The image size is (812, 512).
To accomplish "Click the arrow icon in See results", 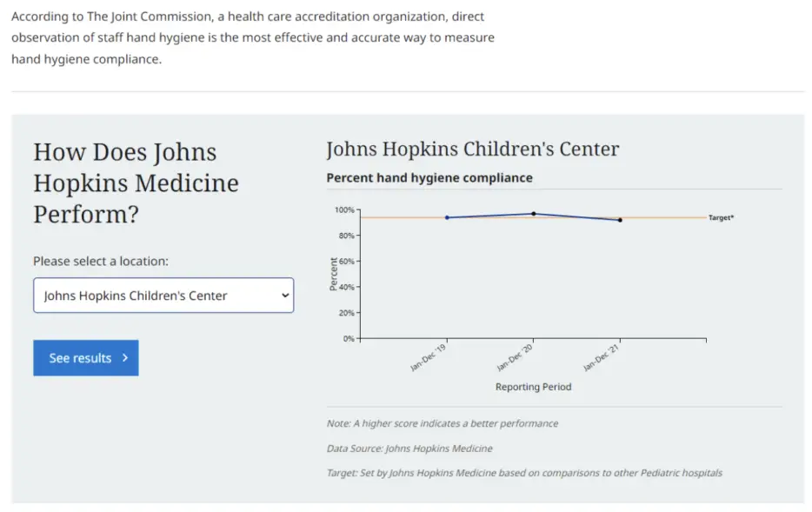I will (125, 358).
